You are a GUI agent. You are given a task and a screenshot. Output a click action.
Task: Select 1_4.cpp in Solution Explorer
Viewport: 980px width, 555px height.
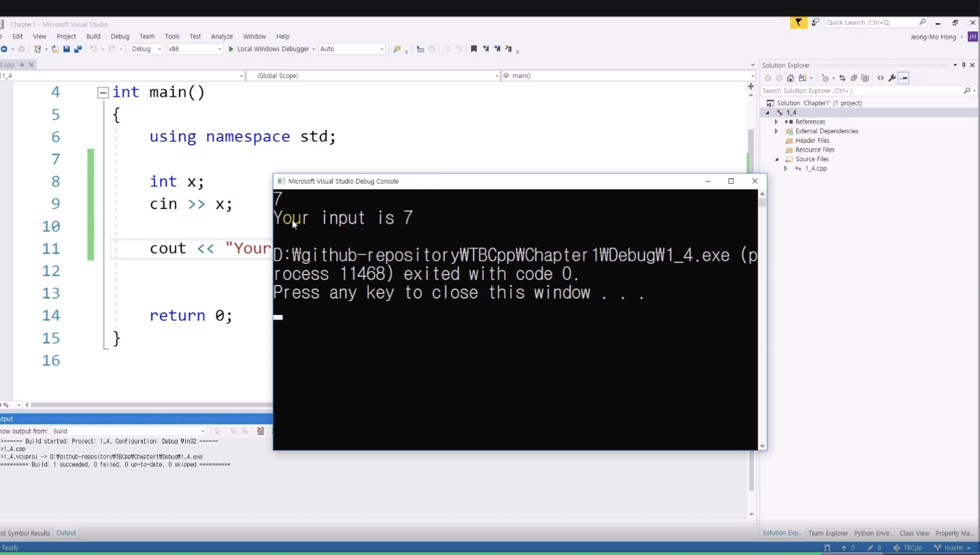pos(815,169)
